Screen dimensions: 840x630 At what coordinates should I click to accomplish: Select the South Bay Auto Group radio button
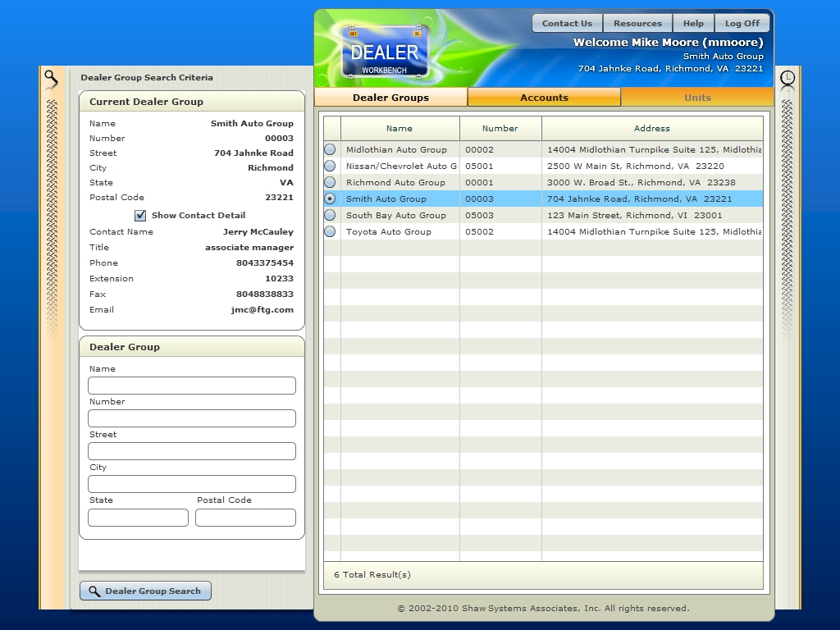point(330,216)
